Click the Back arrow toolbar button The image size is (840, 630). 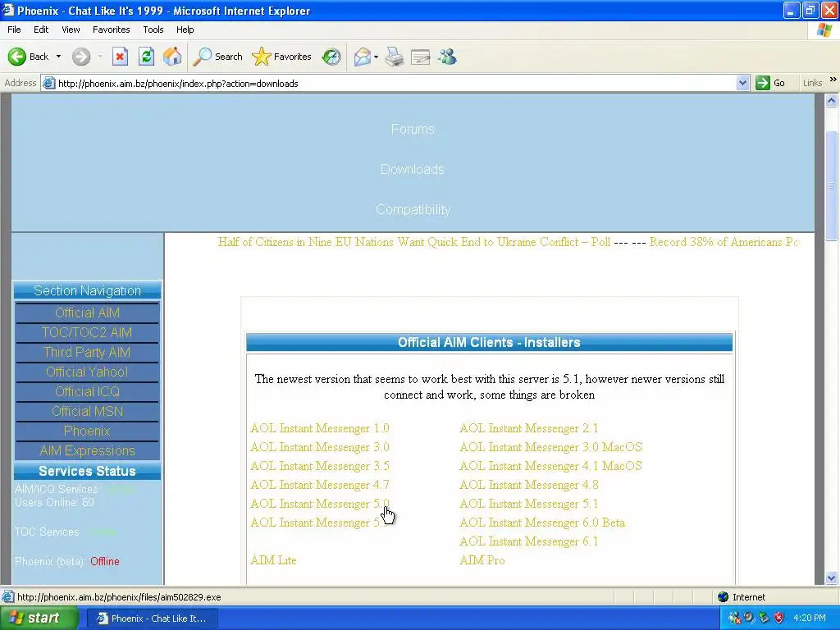point(28,57)
